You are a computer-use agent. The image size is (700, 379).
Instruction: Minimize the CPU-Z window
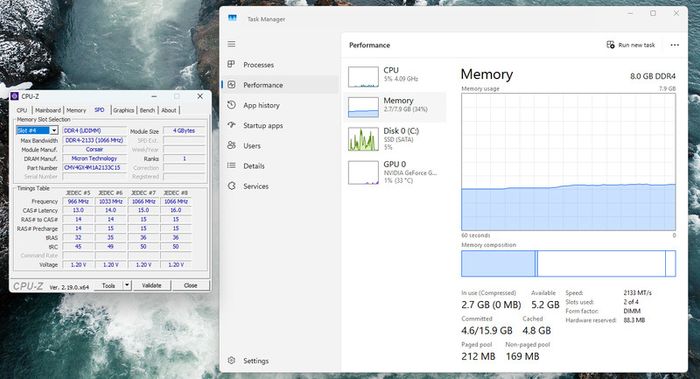point(154,96)
